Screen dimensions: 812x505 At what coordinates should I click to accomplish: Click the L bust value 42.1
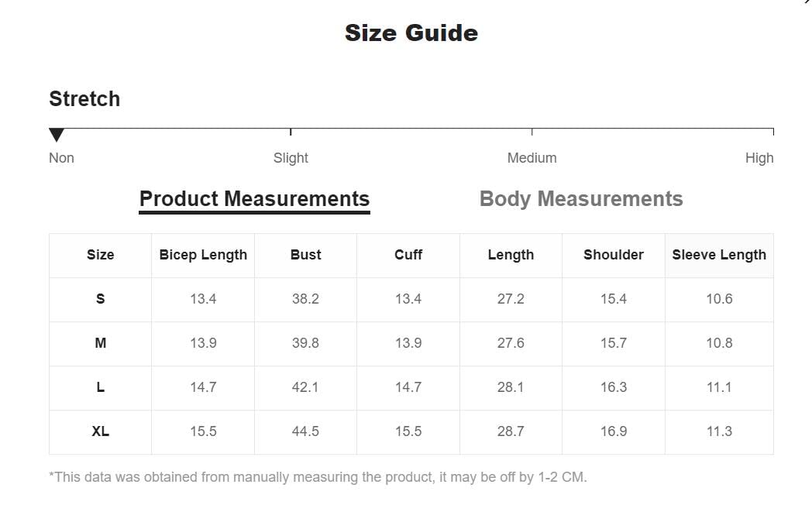coord(305,387)
